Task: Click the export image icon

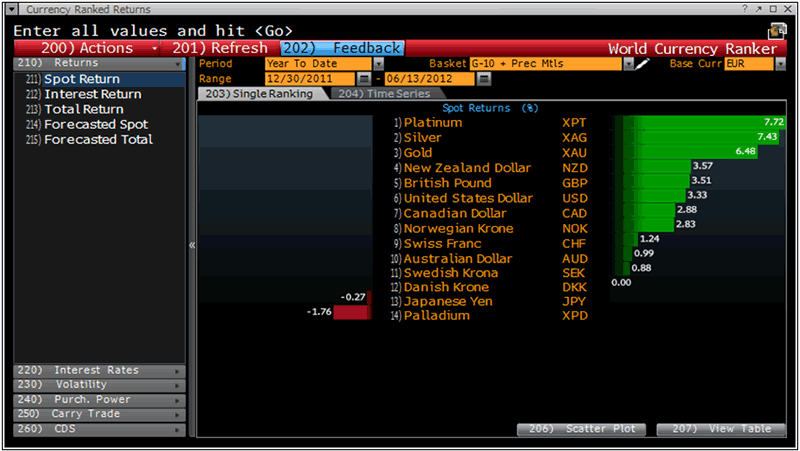Action: click(x=777, y=31)
